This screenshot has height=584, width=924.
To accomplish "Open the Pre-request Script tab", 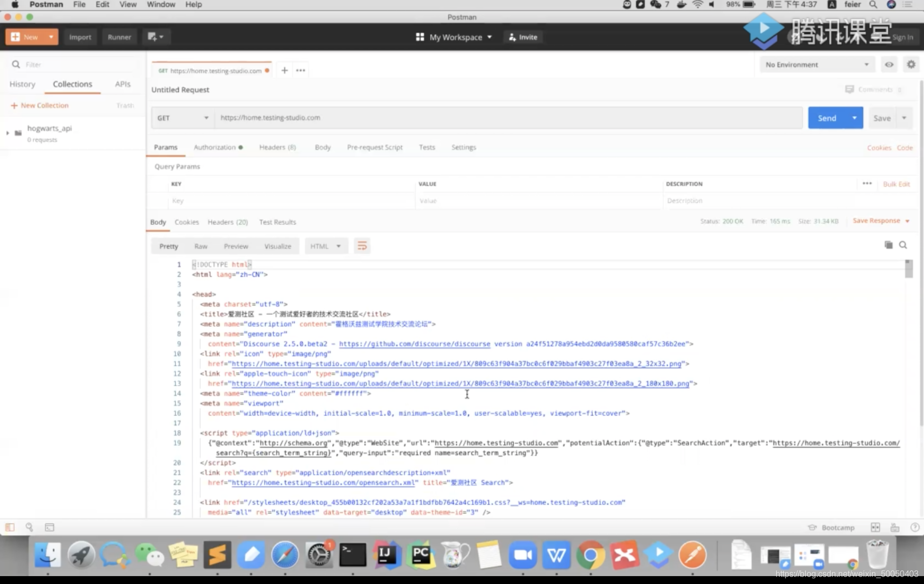I will (x=375, y=147).
